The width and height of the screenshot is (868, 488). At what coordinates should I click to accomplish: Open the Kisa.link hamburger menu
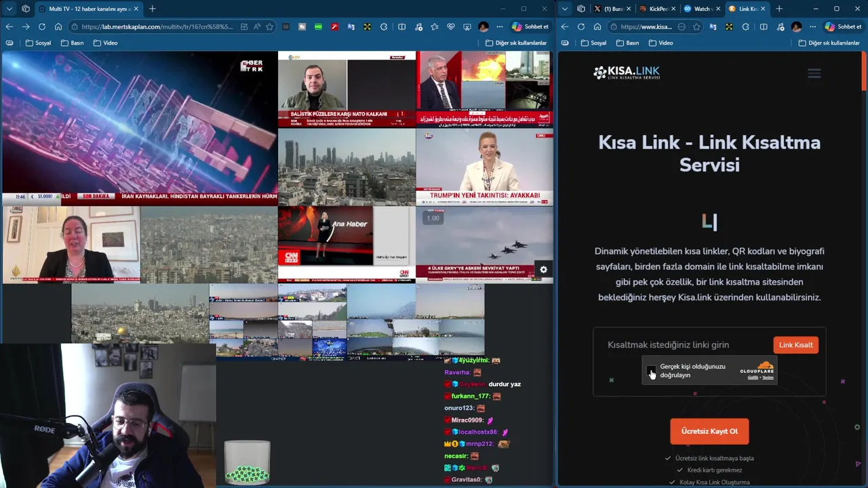pos(814,73)
